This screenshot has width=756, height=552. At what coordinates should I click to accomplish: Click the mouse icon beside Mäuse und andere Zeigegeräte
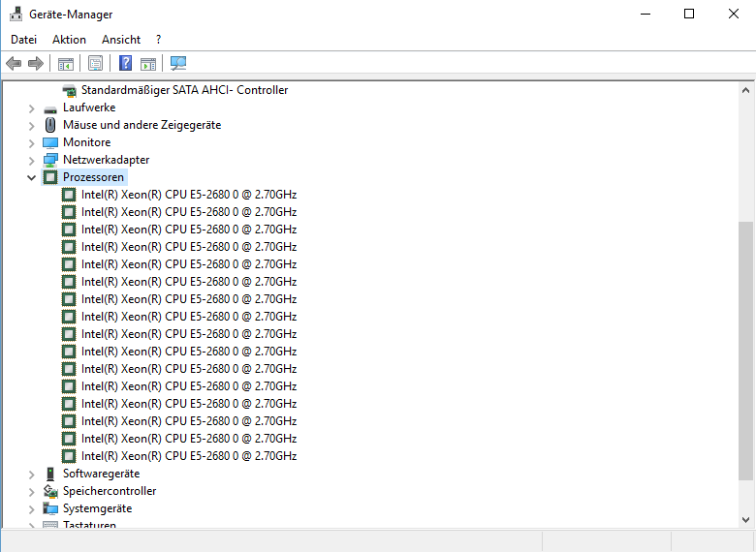(50, 125)
